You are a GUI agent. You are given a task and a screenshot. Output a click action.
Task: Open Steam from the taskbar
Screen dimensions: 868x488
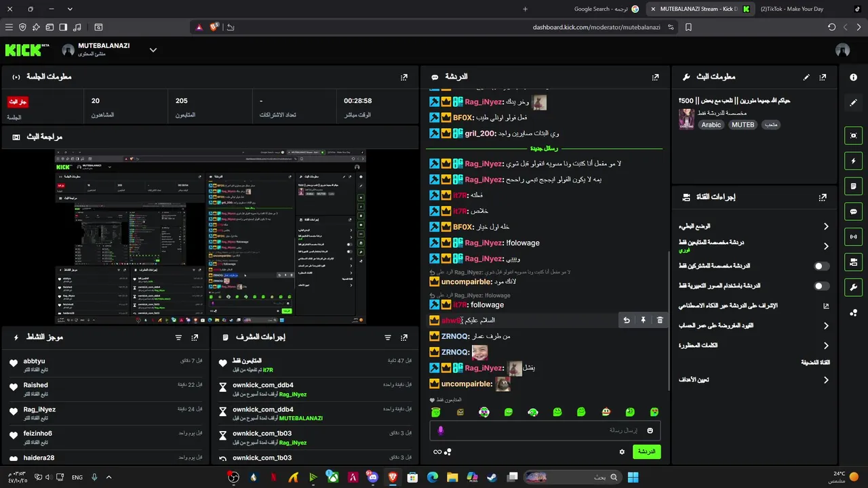click(x=492, y=478)
